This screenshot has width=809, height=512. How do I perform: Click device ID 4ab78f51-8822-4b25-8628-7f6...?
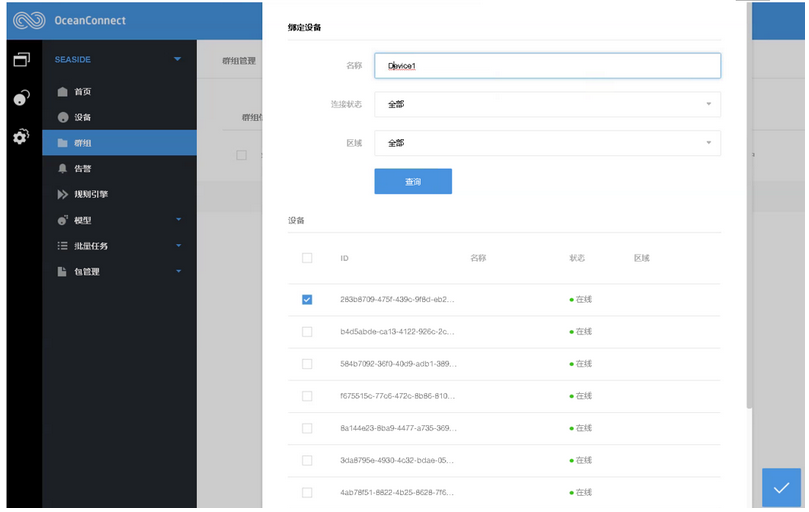pos(397,492)
